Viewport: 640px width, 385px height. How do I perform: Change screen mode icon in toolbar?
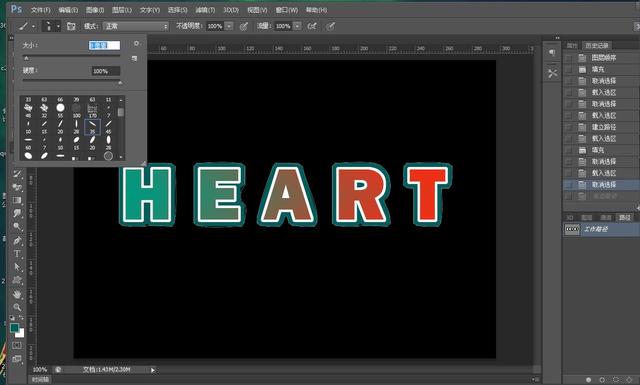pos(17,359)
